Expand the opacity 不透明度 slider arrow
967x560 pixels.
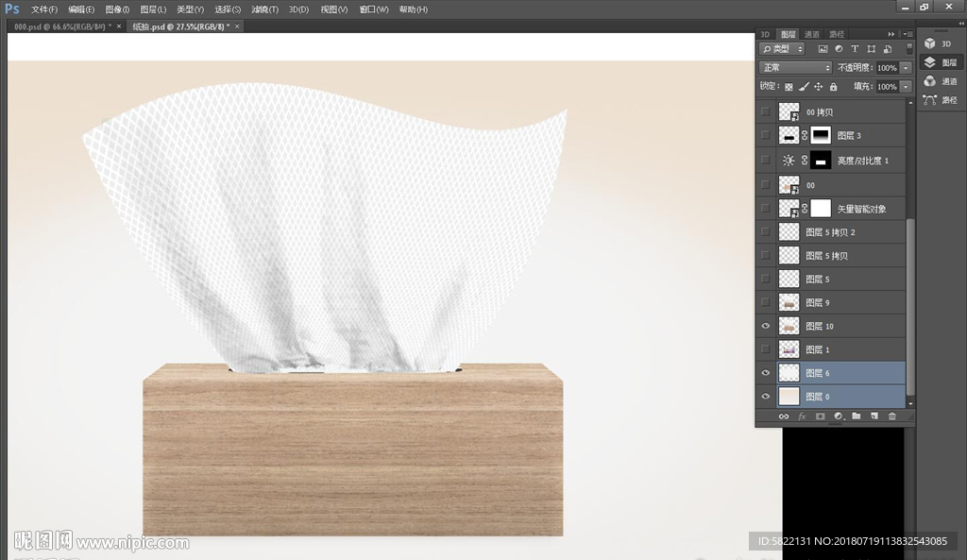tap(907, 68)
